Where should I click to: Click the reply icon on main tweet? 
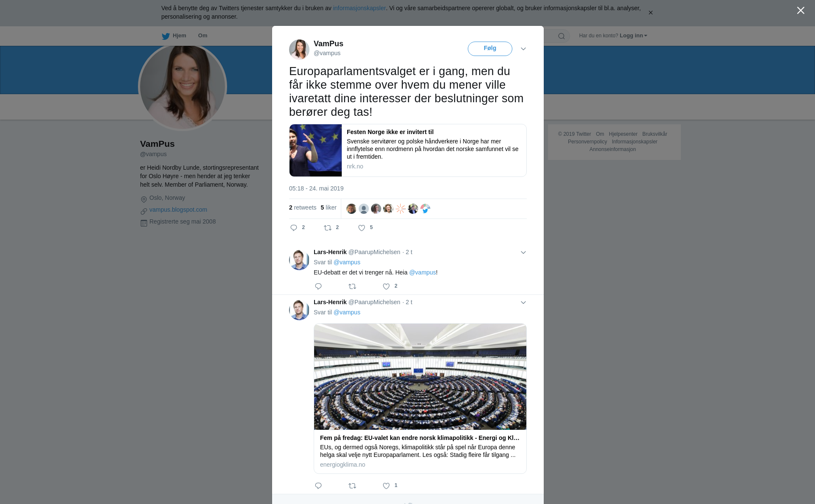[294, 228]
